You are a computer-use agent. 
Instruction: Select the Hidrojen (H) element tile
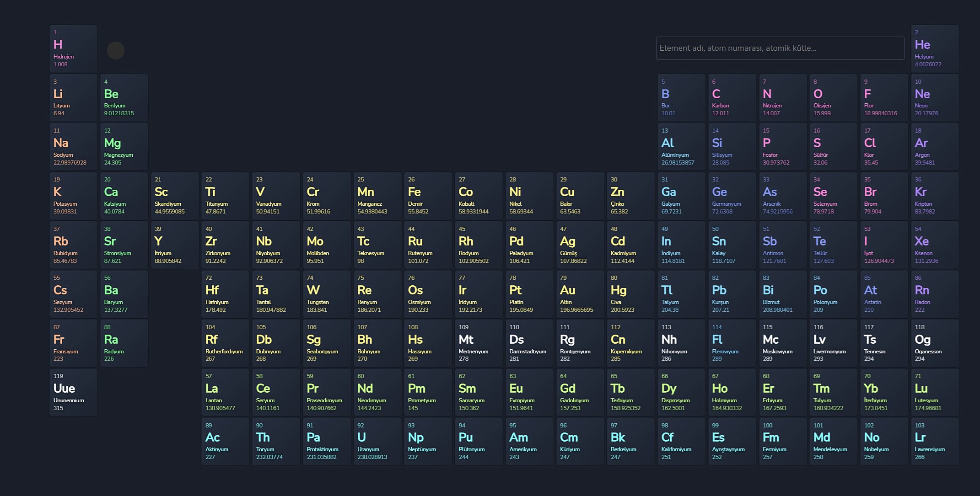click(73, 48)
